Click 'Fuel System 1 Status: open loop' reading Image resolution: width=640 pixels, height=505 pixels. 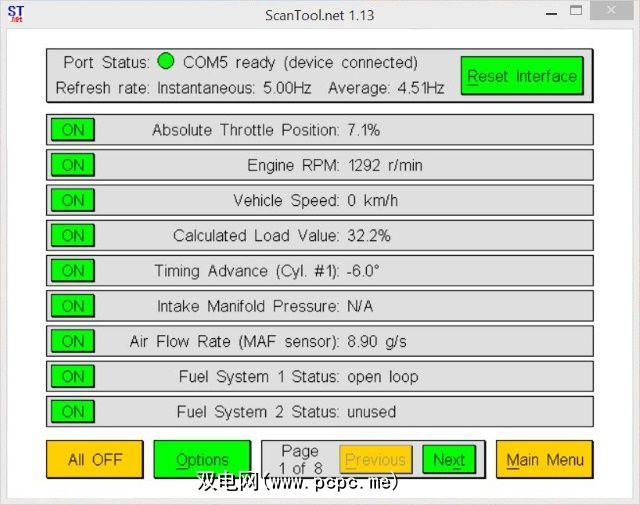298,376
